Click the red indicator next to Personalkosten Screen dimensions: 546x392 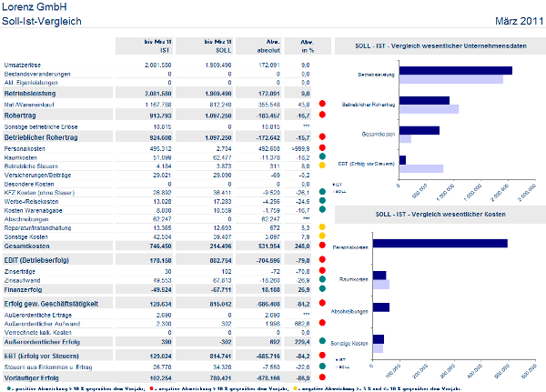pos(322,147)
